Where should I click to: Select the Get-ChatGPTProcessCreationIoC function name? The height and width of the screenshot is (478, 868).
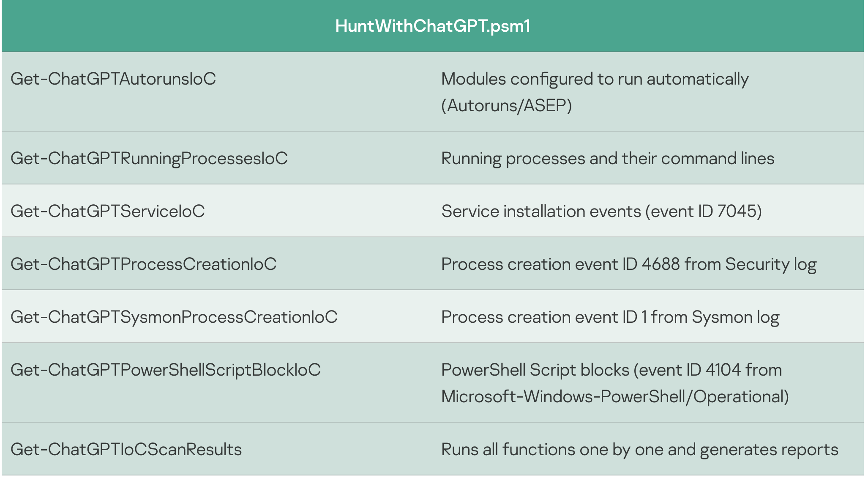(x=144, y=264)
